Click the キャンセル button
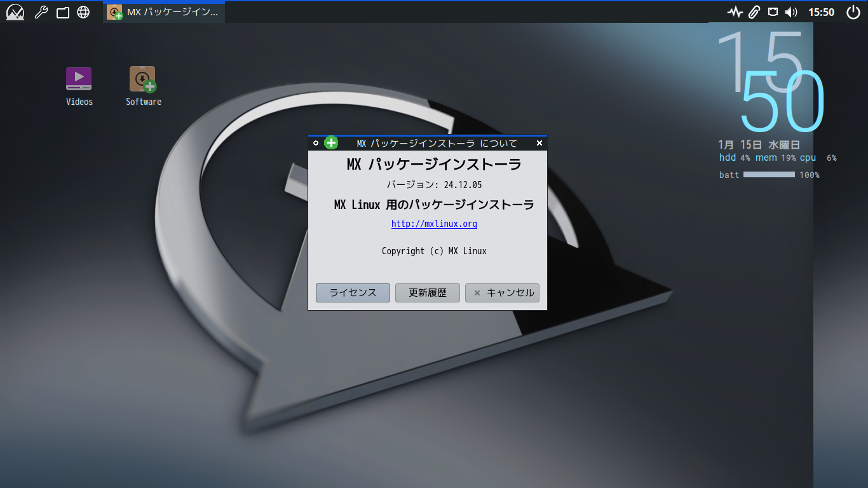 502,293
